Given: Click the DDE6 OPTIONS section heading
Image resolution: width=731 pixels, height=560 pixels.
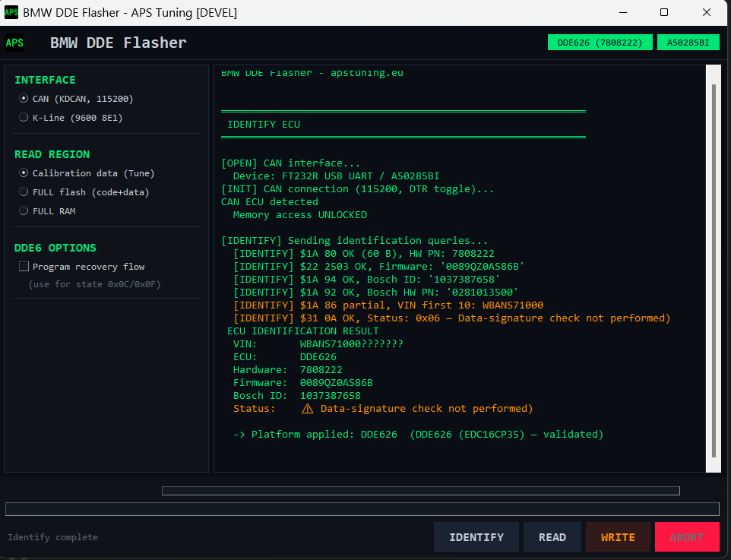Looking at the screenshot, I should 55,248.
